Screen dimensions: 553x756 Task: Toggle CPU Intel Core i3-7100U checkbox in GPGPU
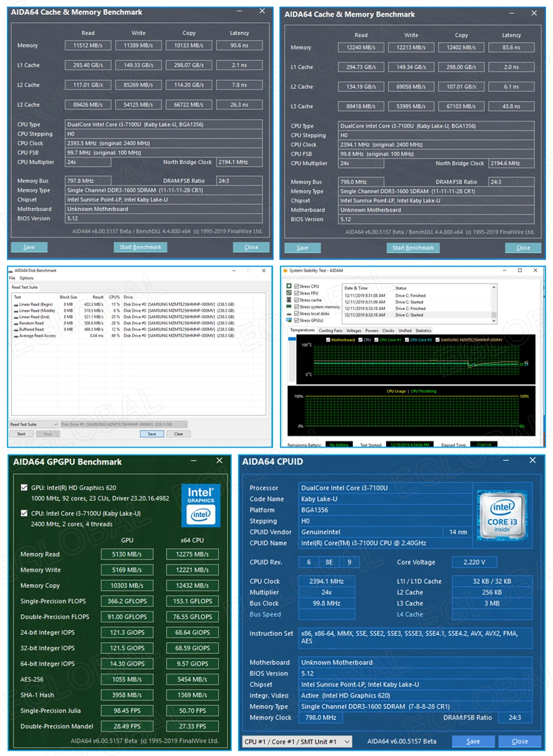[x=24, y=513]
